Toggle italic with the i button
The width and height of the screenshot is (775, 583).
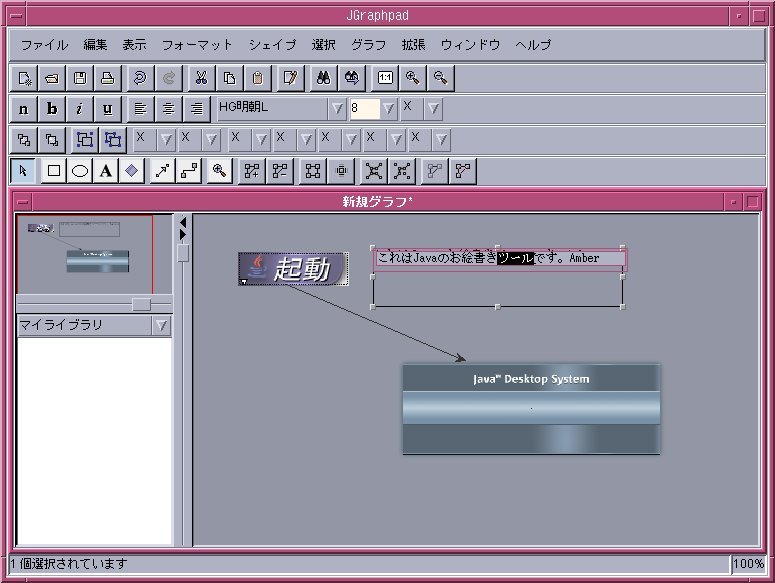80,109
